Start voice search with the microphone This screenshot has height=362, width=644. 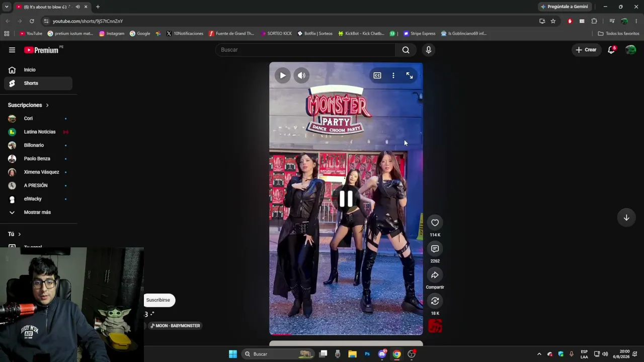(429, 50)
